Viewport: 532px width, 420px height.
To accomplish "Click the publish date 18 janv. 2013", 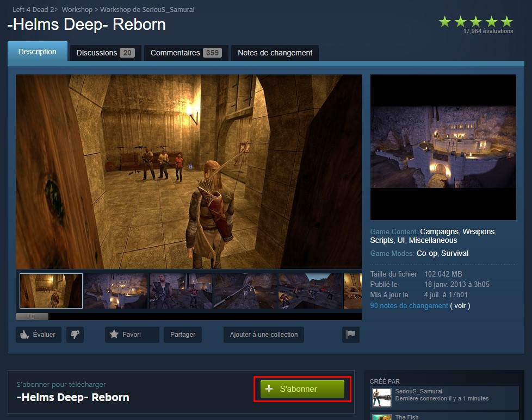I will tap(457, 284).
